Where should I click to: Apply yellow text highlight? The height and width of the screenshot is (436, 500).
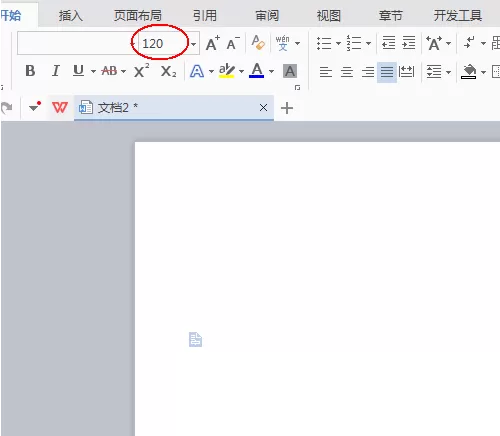pos(227,71)
